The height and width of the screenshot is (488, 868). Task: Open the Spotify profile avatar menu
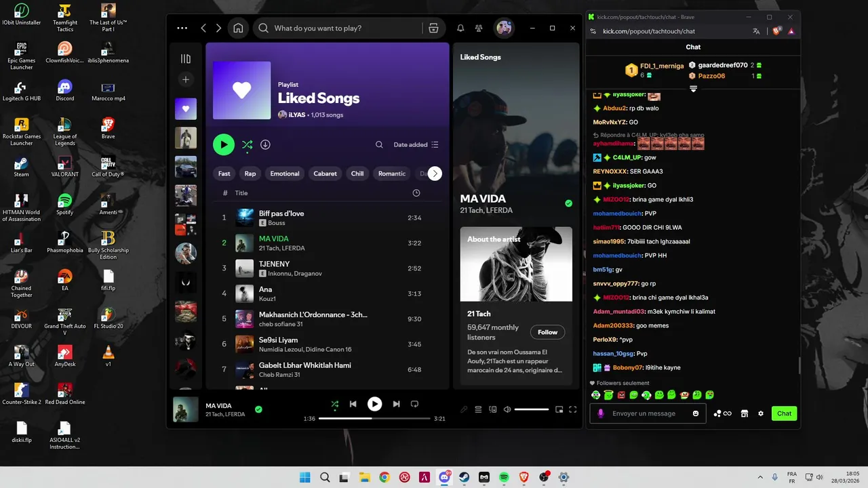point(504,28)
